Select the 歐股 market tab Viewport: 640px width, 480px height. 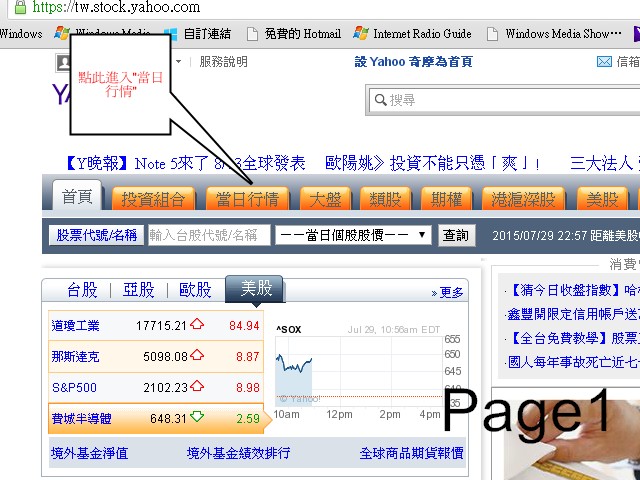tap(195, 290)
